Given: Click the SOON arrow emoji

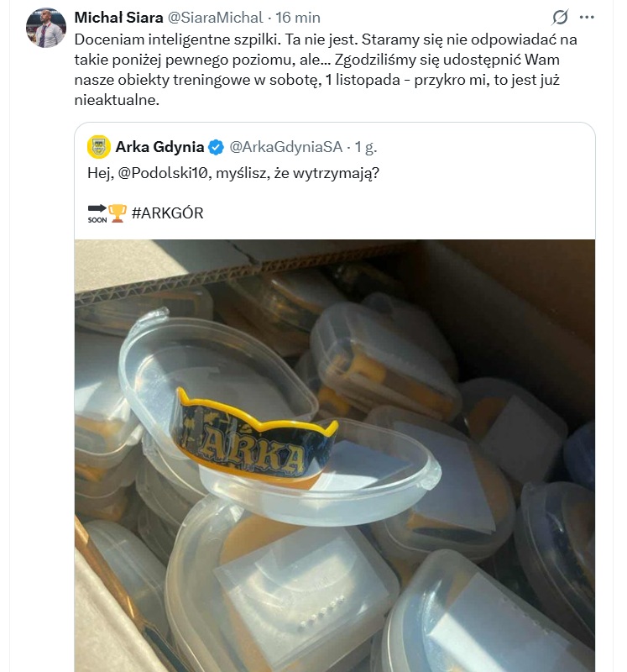Looking at the screenshot, I should (97, 213).
